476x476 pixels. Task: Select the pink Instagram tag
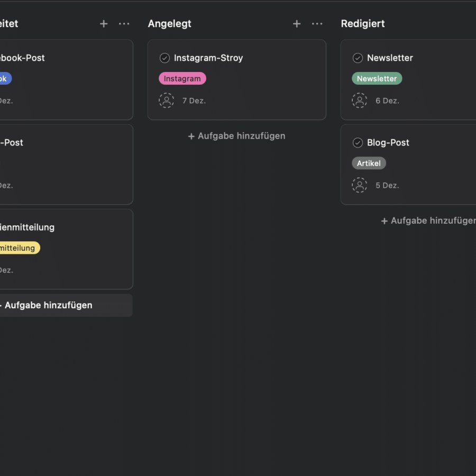point(182,78)
